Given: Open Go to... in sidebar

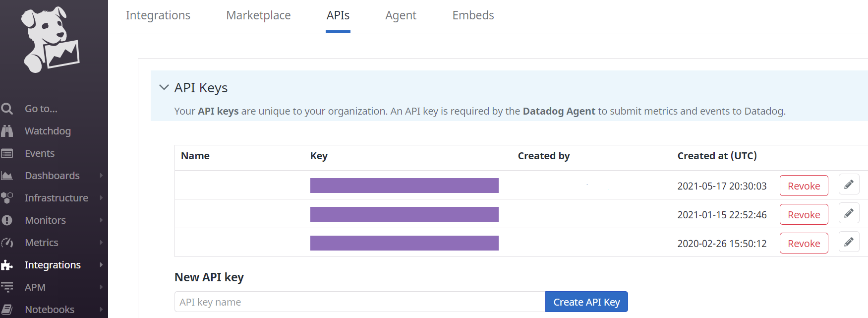Looking at the screenshot, I should (41, 109).
